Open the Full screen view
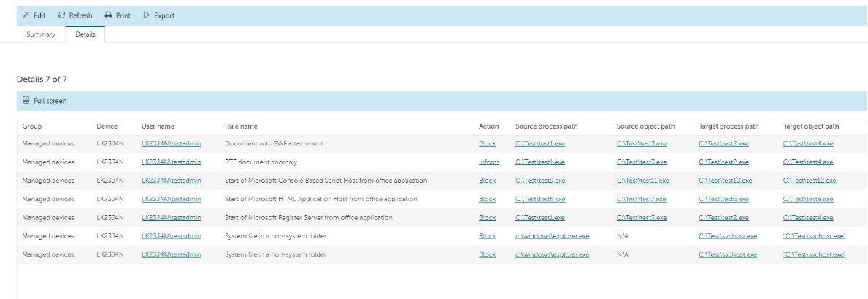The height and width of the screenshot is (299, 868). (50, 101)
